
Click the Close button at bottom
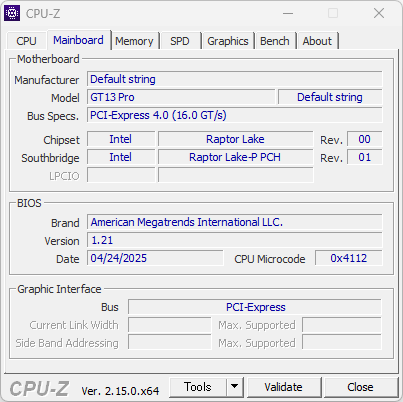point(360,387)
